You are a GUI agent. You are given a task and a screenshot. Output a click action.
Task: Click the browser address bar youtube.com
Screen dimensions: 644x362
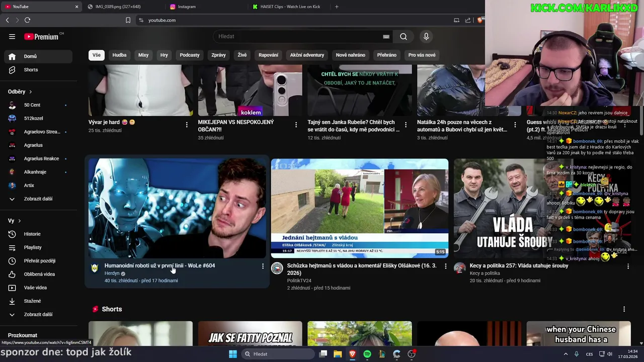(x=162, y=20)
